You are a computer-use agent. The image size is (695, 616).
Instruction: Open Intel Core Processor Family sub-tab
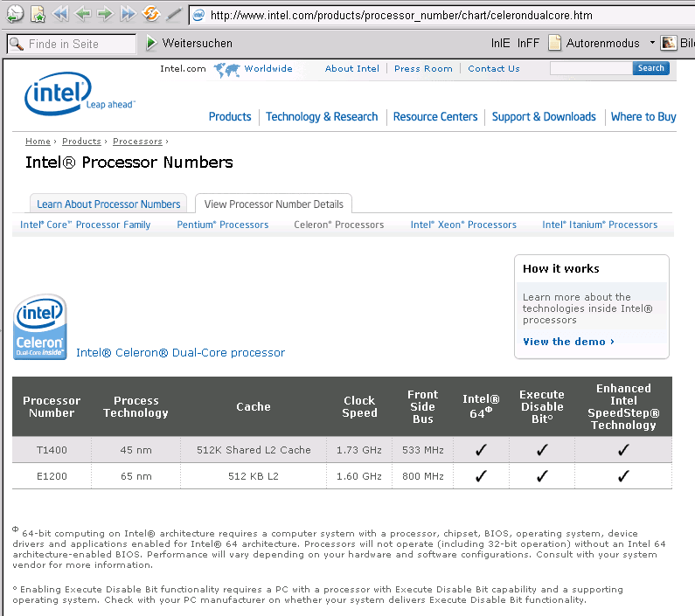point(85,225)
